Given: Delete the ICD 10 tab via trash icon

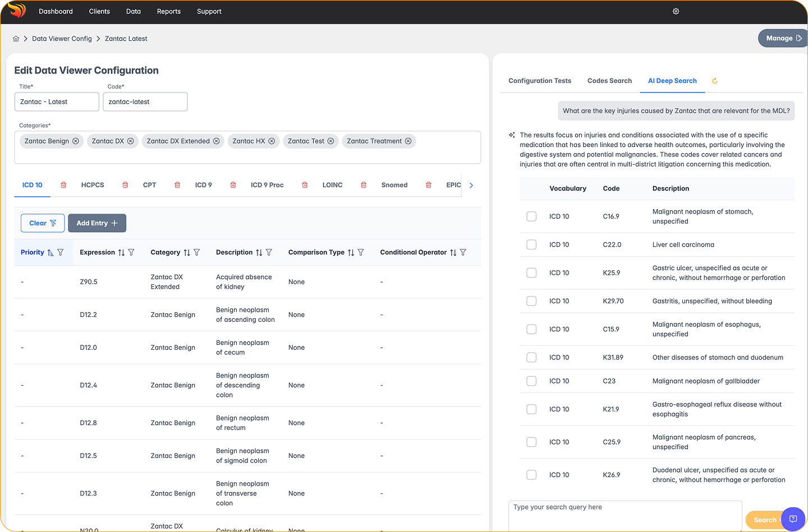Looking at the screenshot, I should click(63, 185).
